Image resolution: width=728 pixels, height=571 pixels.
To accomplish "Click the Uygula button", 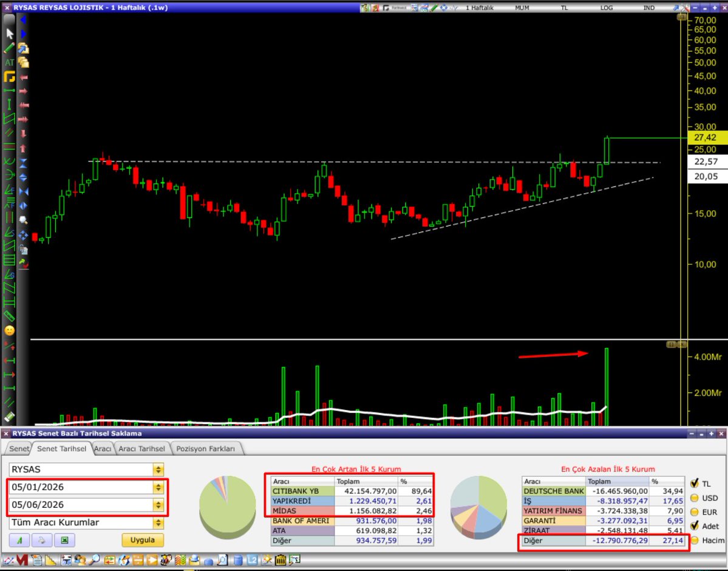I will pyautogui.click(x=143, y=541).
